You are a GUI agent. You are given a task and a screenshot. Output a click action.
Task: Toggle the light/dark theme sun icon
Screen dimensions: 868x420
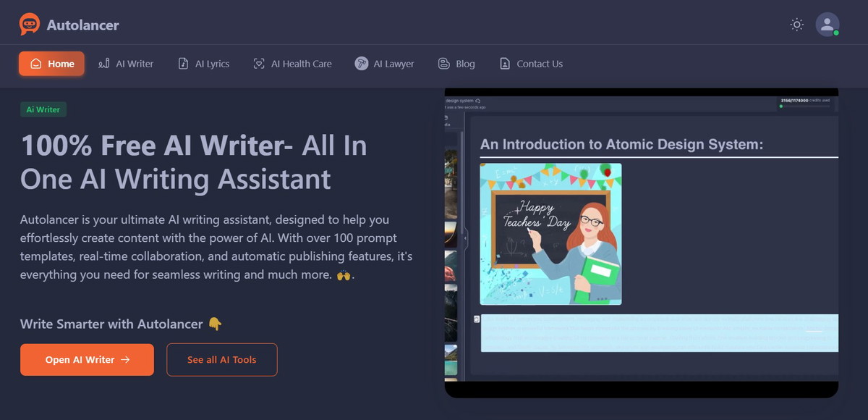pyautogui.click(x=796, y=25)
